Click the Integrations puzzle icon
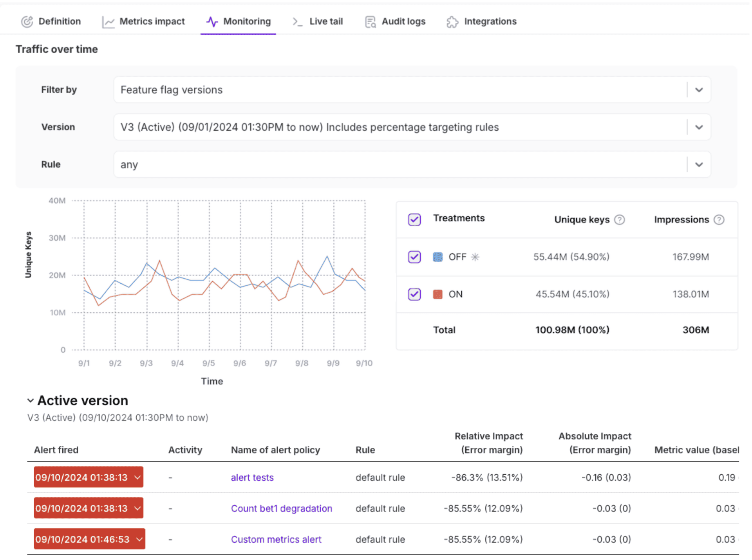 pos(452,22)
